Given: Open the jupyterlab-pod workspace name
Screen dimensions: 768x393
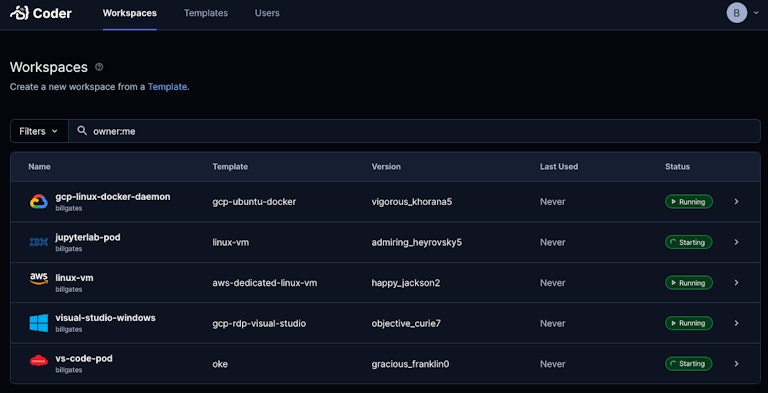Looking at the screenshot, I should pos(88,237).
